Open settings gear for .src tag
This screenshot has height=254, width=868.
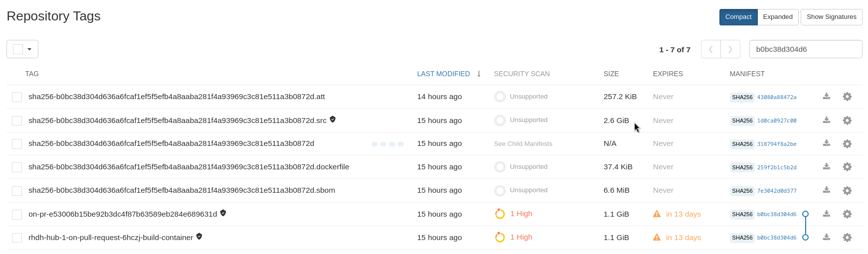(x=847, y=121)
